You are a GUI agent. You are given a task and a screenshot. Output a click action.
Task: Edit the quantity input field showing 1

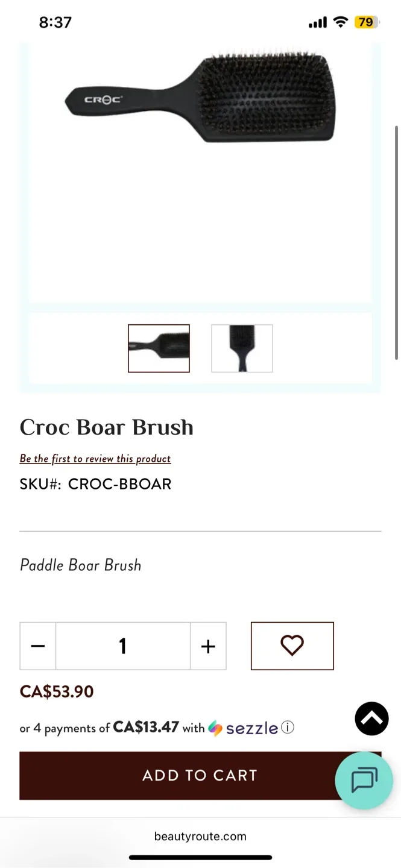tap(123, 646)
